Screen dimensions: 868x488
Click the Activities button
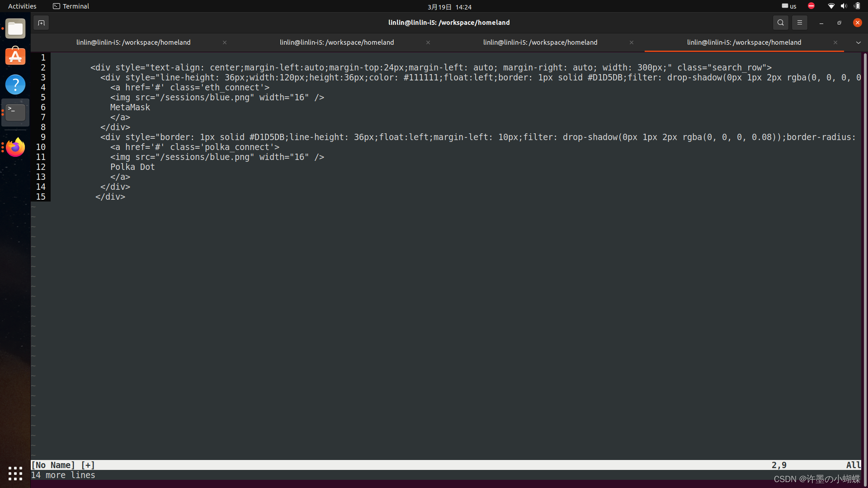coord(22,6)
